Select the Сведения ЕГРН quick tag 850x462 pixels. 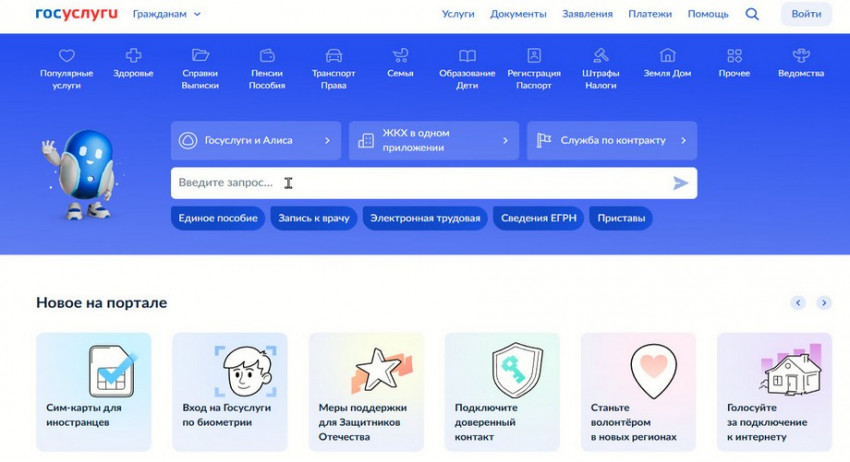(x=538, y=219)
